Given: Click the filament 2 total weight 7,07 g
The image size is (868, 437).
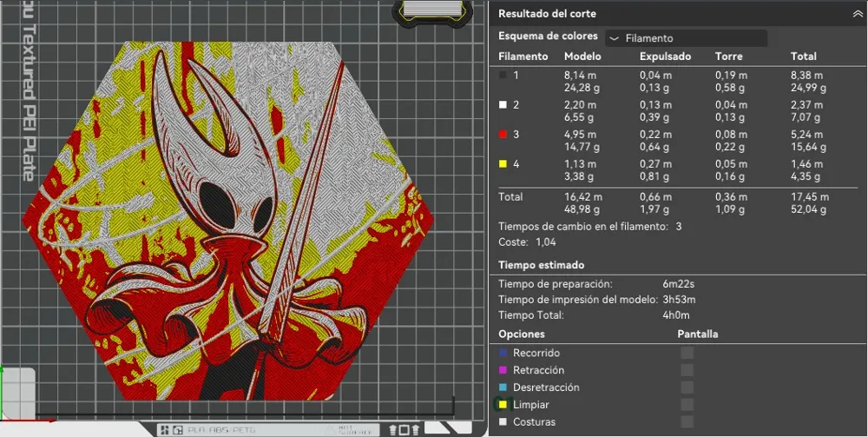Looking at the screenshot, I should click(806, 117).
